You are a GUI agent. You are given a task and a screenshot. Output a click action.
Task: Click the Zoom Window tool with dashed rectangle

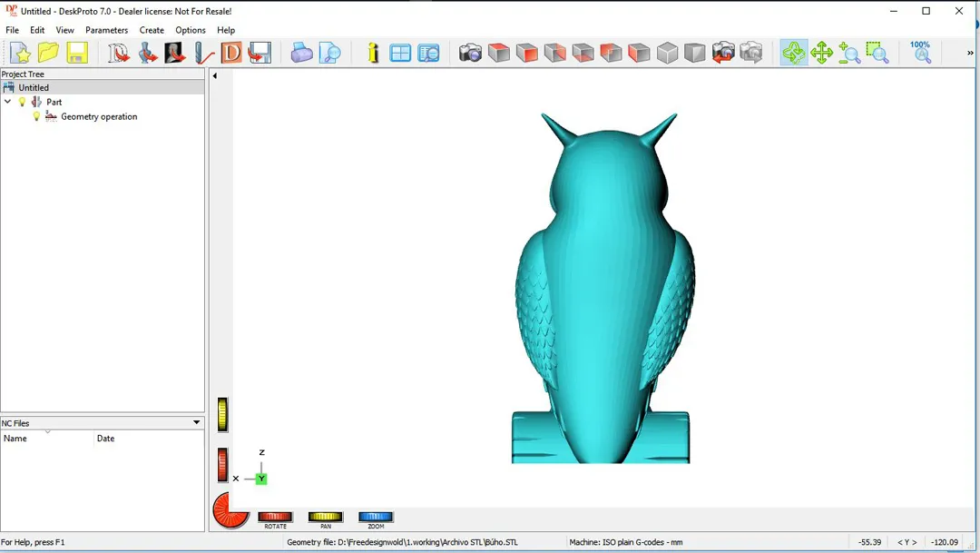[x=877, y=53]
